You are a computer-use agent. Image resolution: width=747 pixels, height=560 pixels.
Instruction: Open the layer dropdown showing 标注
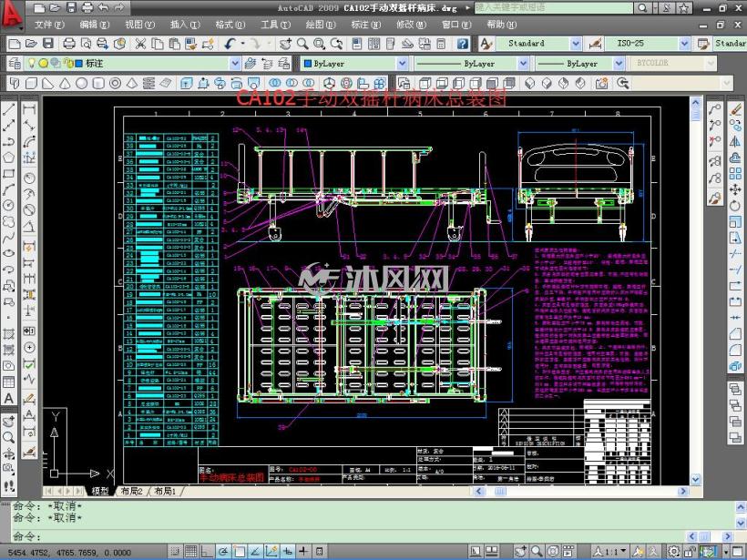(x=235, y=64)
